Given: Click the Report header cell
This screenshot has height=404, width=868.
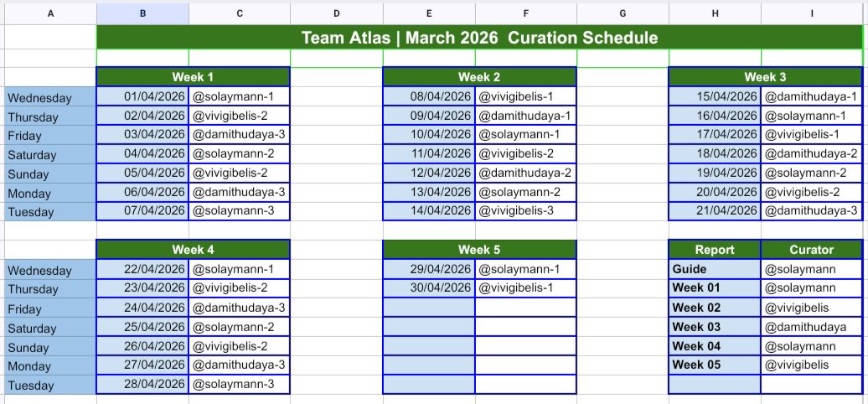Looking at the screenshot, I should (x=715, y=250).
